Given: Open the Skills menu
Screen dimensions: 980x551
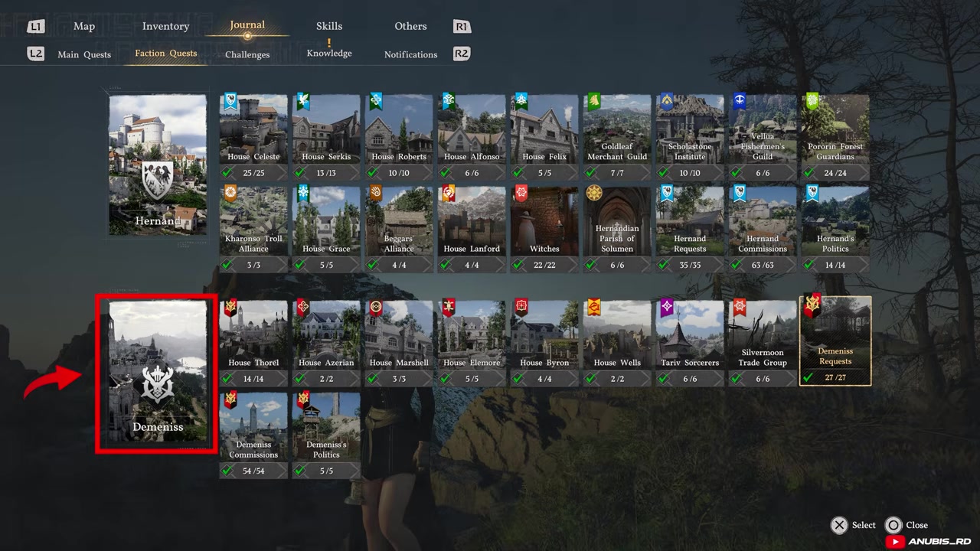Looking at the screenshot, I should [x=329, y=26].
